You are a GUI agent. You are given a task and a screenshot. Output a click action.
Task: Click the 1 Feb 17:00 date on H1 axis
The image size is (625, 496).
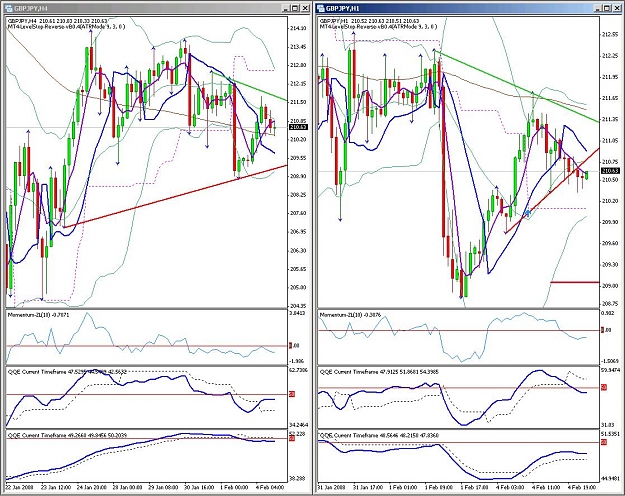tap(474, 487)
